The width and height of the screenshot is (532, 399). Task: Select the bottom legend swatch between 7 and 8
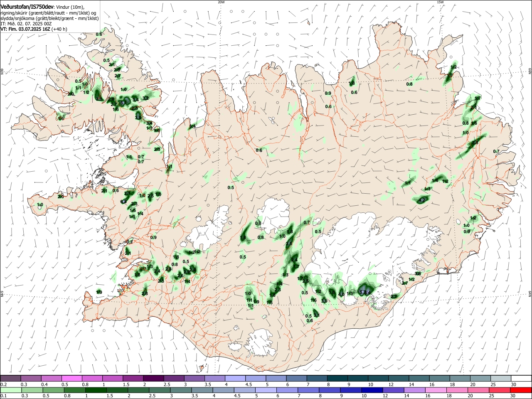tap(308, 390)
